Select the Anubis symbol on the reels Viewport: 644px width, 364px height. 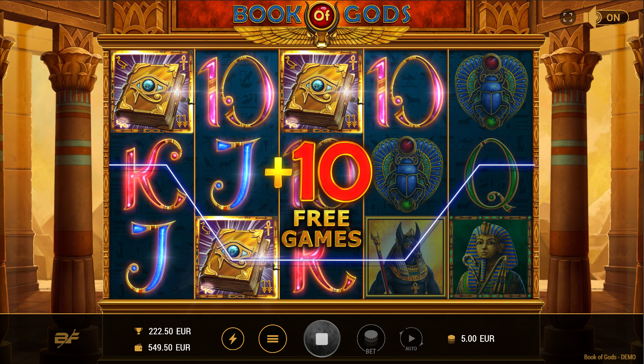[x=406, y=257]
